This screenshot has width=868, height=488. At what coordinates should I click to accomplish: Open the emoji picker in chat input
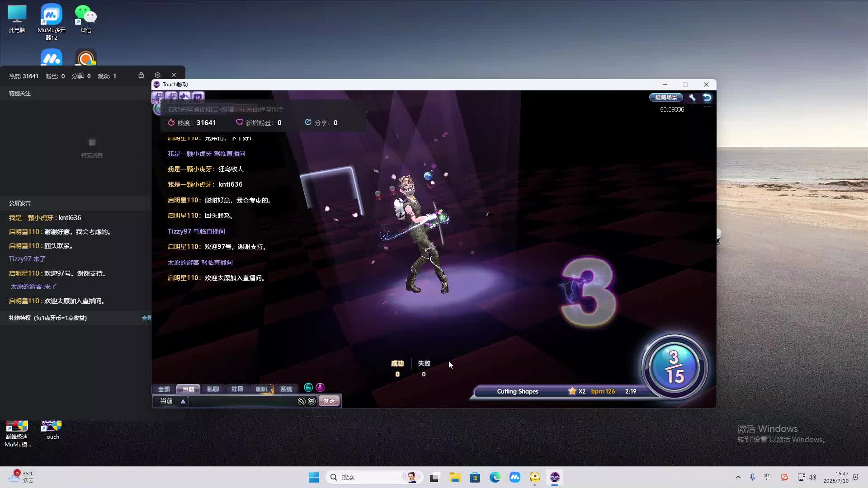(x=311, y=401)
